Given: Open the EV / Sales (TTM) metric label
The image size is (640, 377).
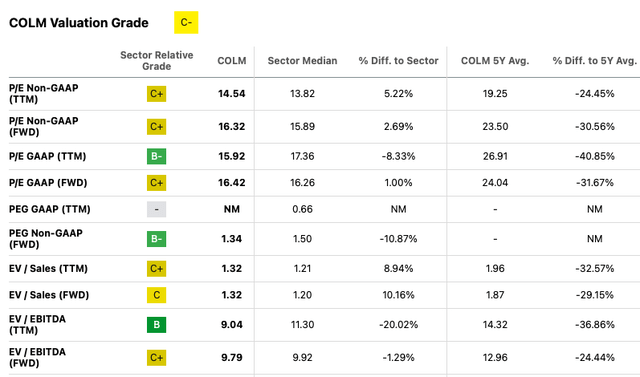Looking at the screenshot, I should (48, 268).
